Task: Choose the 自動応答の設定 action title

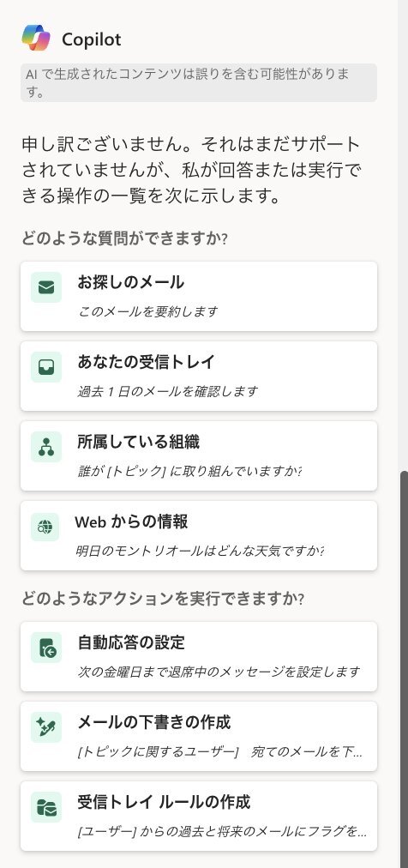Action: [x=131, y=642]
